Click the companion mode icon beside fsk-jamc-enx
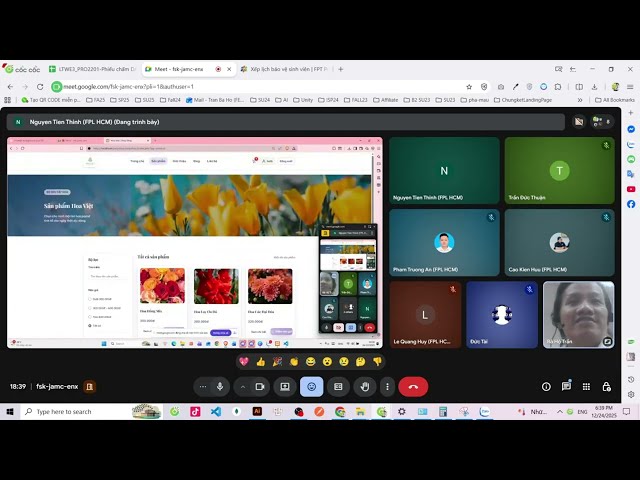 89,387
